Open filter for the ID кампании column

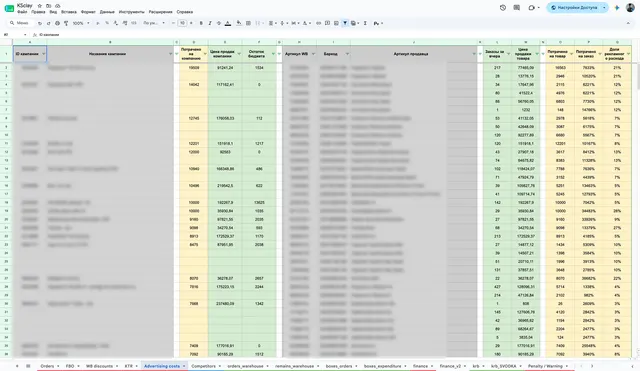[x=44, y=54]
